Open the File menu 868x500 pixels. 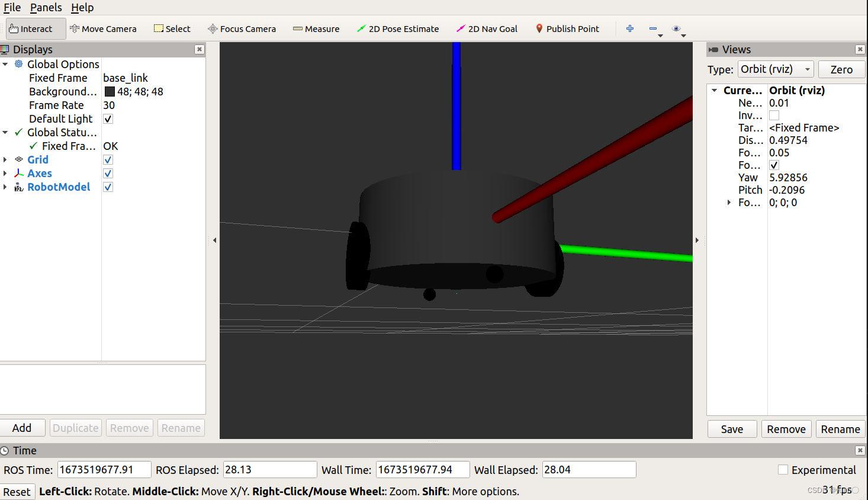(12, 8)
